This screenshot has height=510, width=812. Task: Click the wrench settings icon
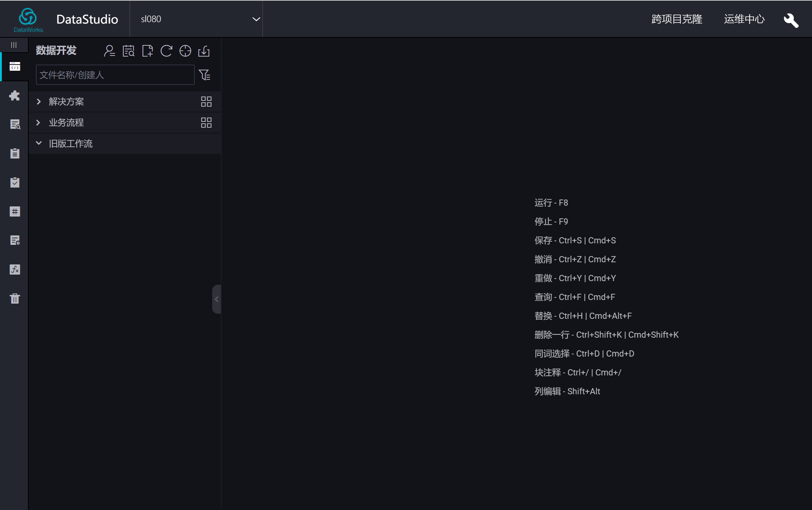[x=791, y=20]
